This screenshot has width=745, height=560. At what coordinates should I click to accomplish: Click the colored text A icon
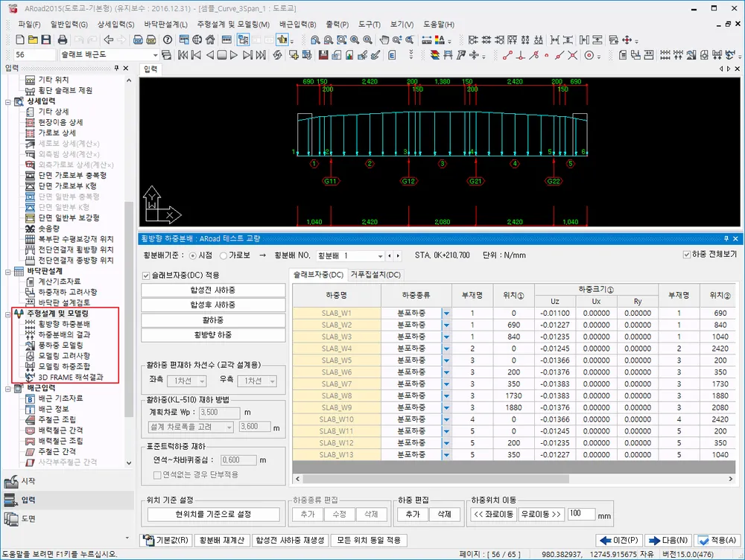(440, 40)
